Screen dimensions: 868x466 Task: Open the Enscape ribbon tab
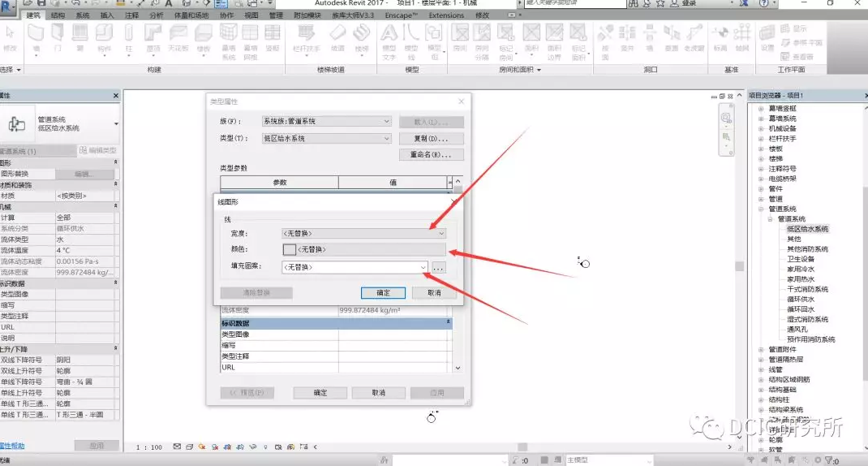[402, 15]
